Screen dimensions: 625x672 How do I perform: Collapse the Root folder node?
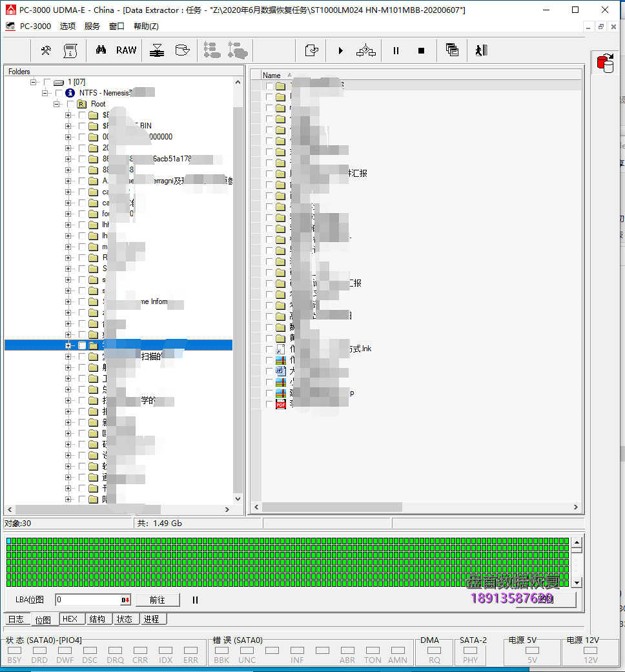pyautogui.click(x=56, y=104)
